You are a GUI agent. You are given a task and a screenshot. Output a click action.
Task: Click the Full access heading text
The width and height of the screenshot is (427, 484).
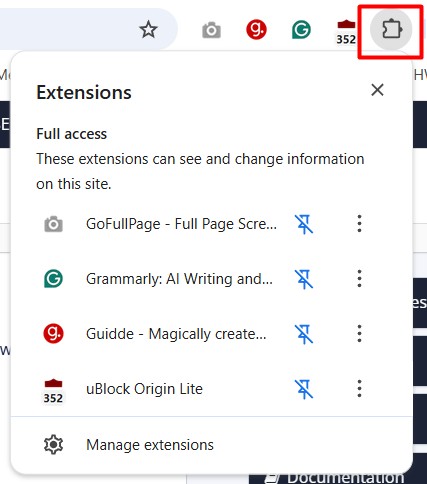[x=71, y=134]
